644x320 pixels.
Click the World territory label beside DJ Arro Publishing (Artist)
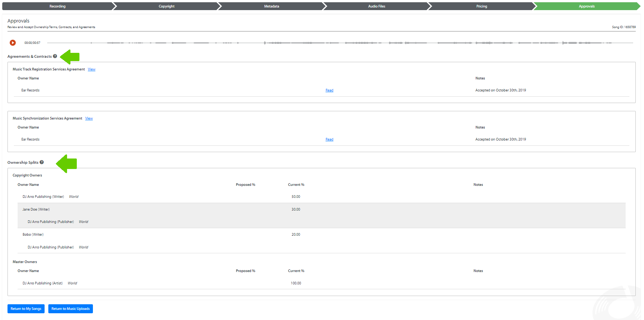coord(72,283)
